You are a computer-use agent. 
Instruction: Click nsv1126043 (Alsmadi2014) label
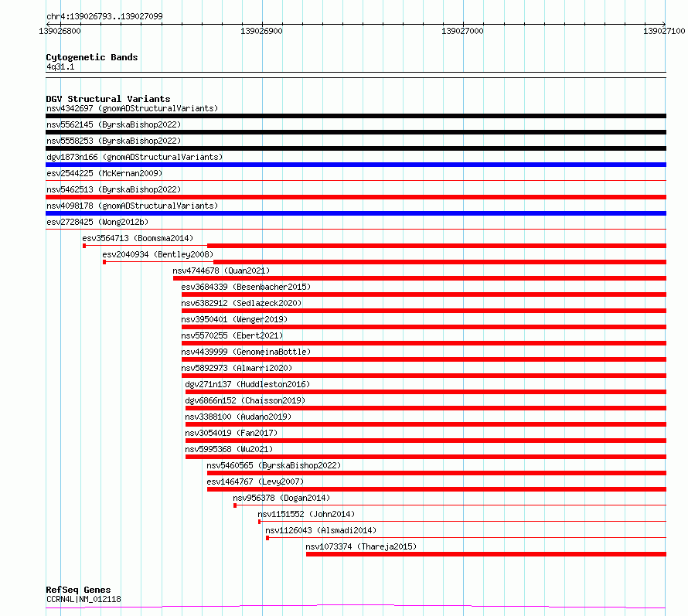point(321,530)
